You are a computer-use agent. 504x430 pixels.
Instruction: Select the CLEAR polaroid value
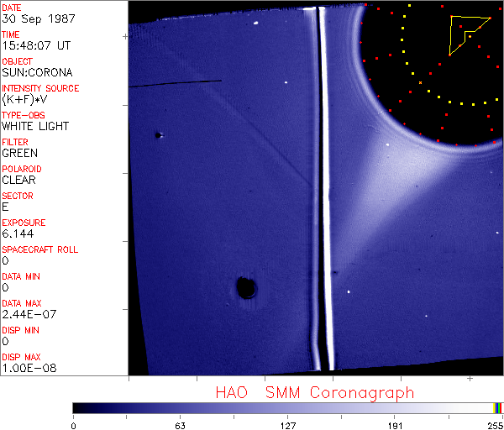point(18,180)
